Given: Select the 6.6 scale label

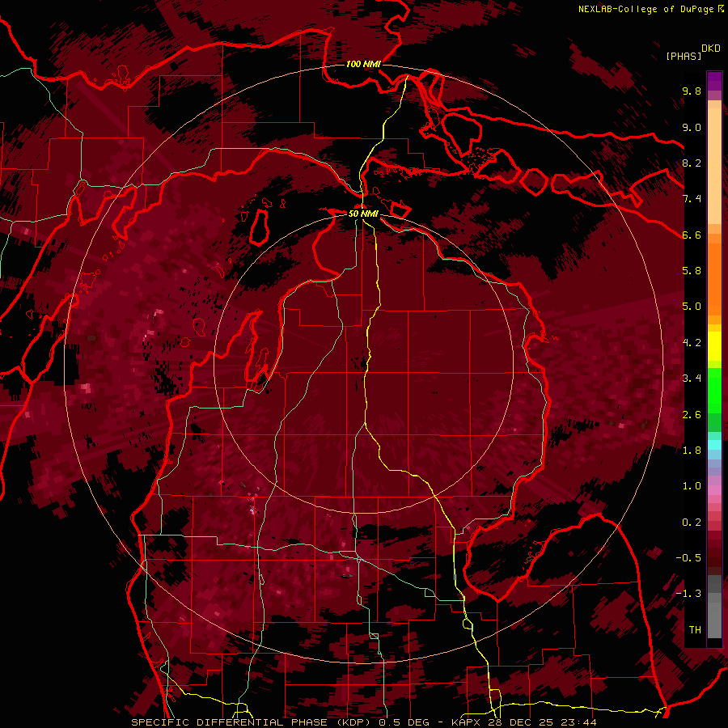Looking at the screenshot, I should pyautogui.click(x=692, y=235).
